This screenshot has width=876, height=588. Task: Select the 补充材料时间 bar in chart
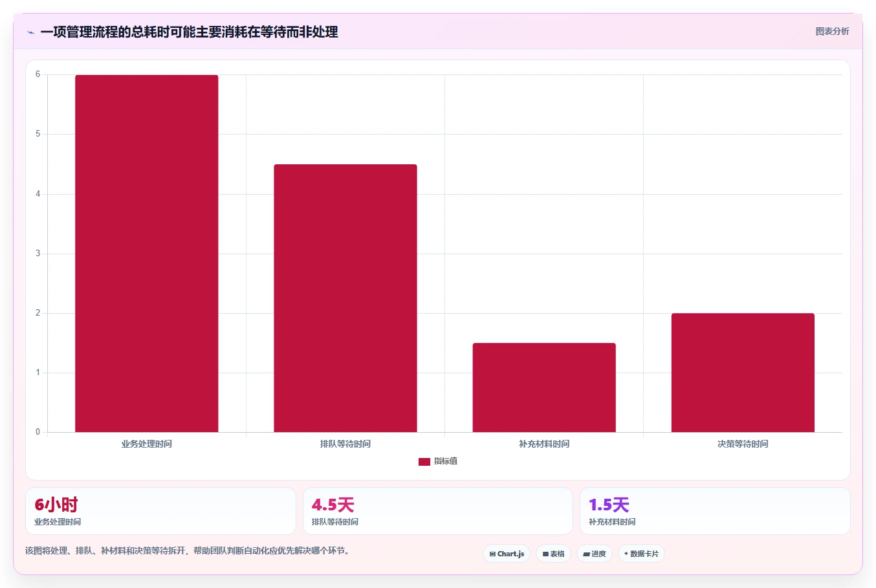(544, 387)
